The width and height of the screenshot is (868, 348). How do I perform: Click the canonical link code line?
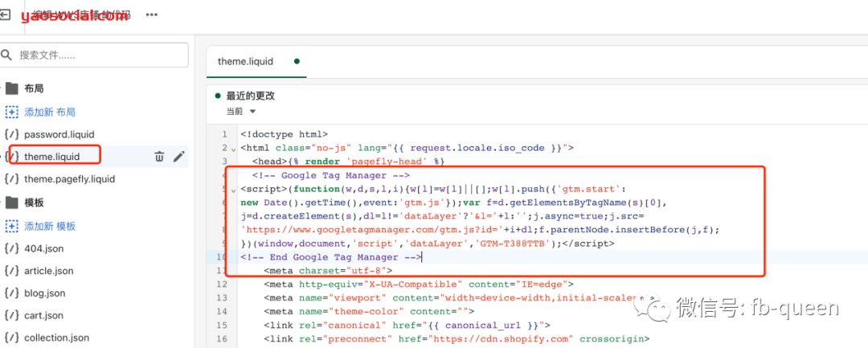coord(407,325)
